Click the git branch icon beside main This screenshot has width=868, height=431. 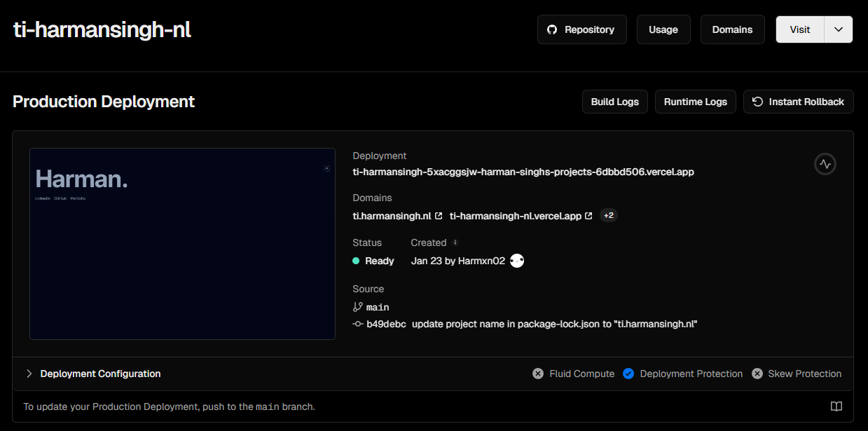click(x=358, y=307)
